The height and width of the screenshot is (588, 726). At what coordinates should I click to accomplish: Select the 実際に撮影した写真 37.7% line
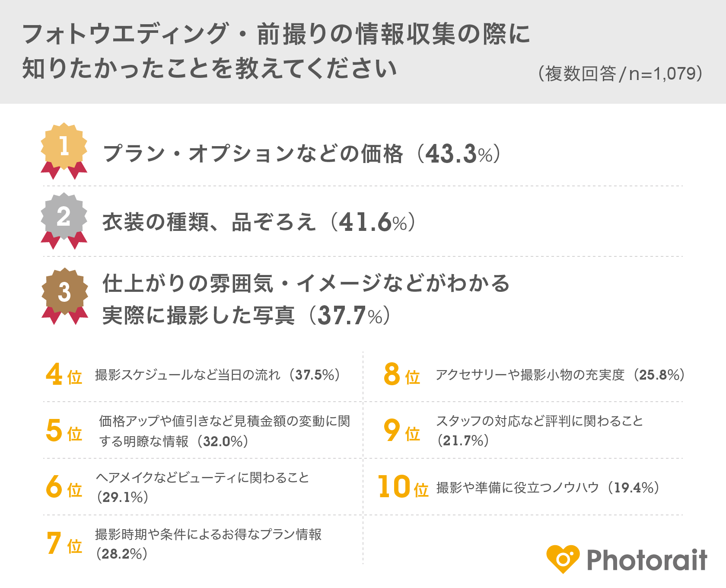point(246,316)
